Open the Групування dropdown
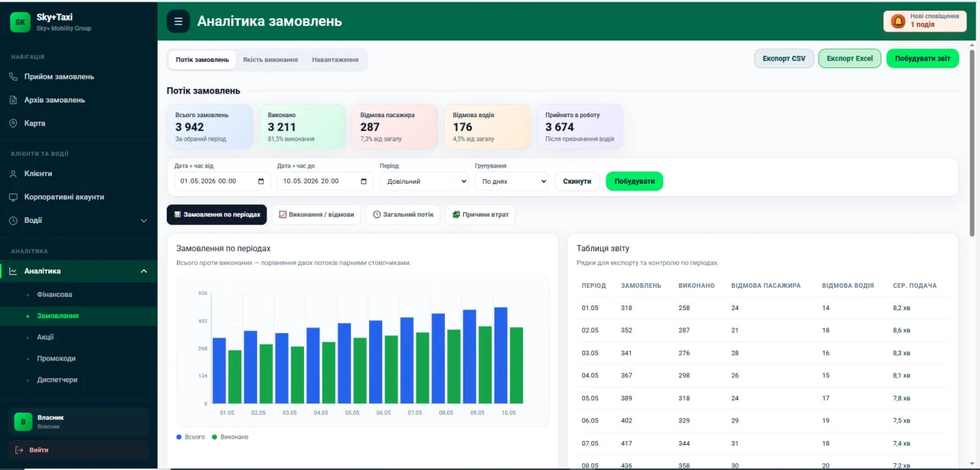Image resolution: width=980 pixels, height=470 pixels. pyautogui.click(x=511, y=181)
